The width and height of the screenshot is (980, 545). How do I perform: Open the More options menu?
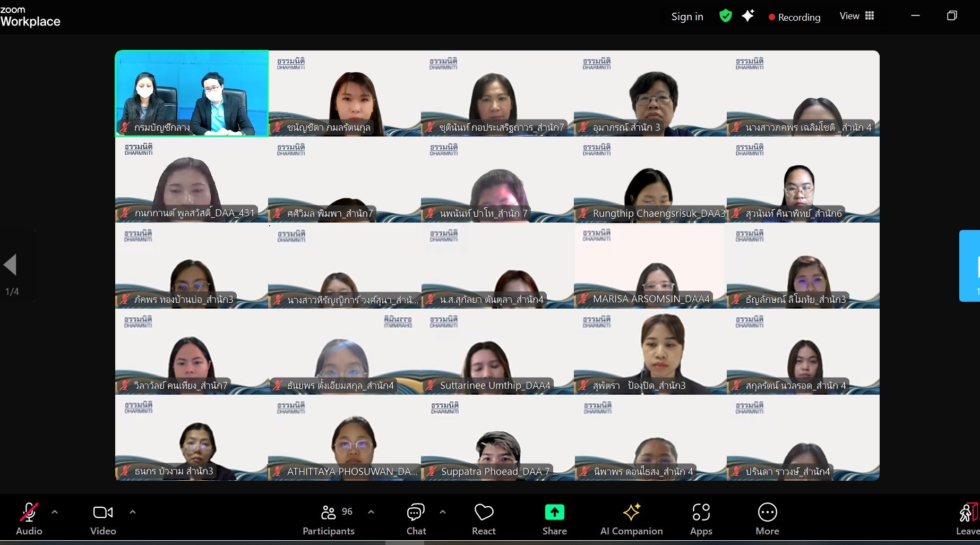(767, 519)
